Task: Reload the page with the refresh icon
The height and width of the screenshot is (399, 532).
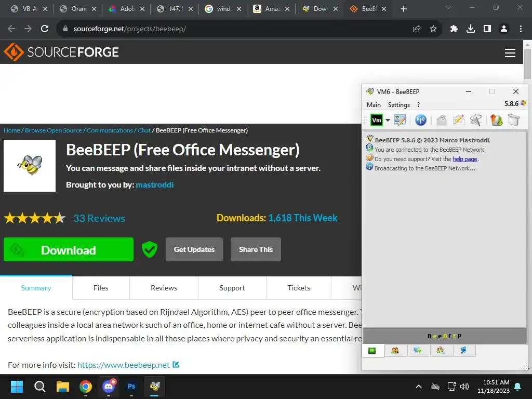Action: pyautogui.click(x=45, y=29)
